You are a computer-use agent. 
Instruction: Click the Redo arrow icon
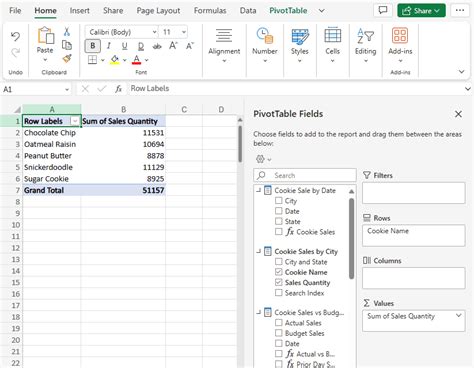[x=15, y=53]
